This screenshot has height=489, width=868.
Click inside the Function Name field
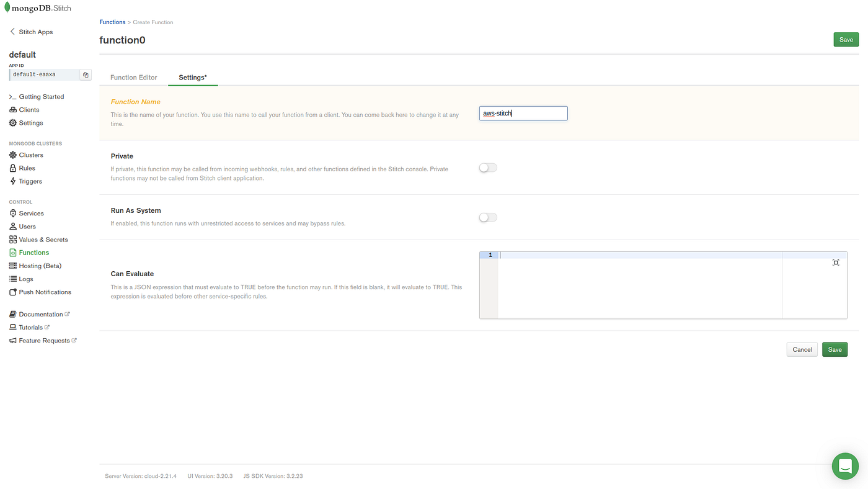tap(523, 112)
